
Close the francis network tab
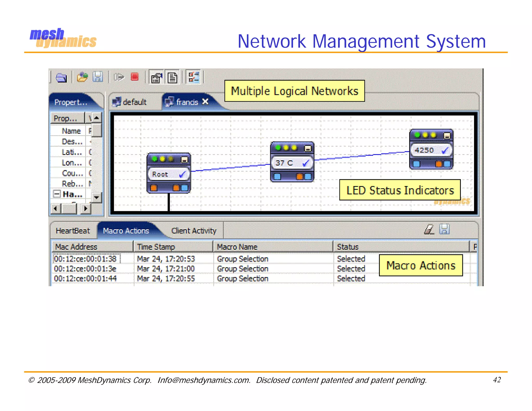(205, 102)
